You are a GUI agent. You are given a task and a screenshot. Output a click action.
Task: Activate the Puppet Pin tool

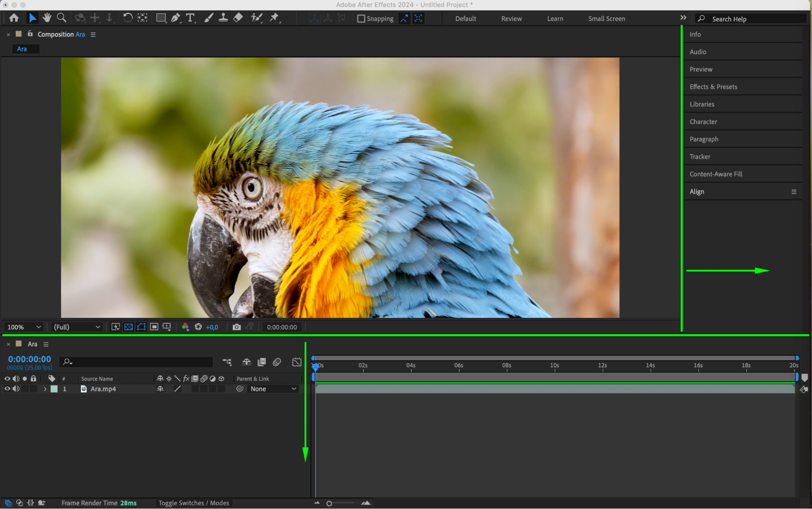[275, 18]
